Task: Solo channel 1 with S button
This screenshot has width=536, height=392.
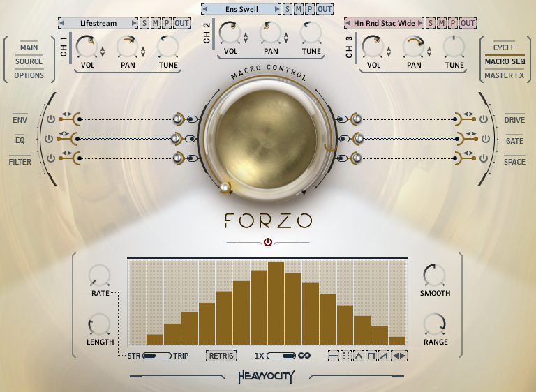Action: [x=144, y=23]
